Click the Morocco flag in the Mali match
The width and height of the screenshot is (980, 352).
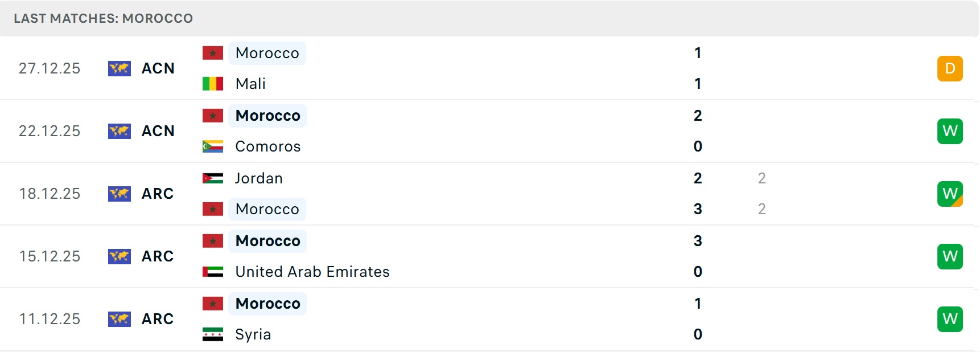(x=213, y=53)
